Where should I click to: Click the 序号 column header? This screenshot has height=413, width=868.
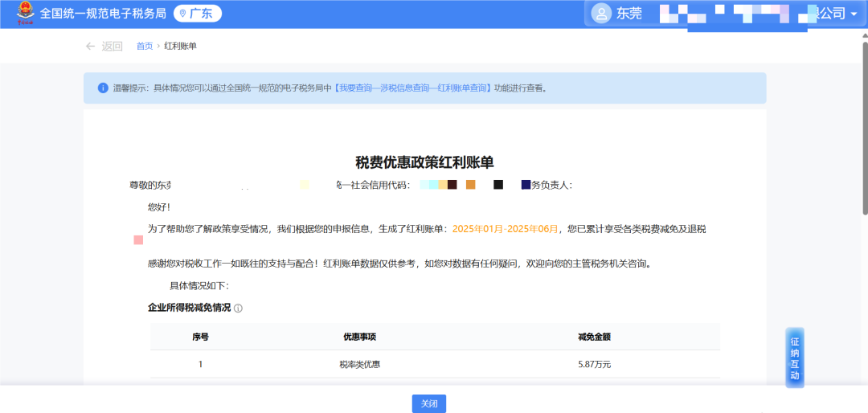tap(200, 337)
